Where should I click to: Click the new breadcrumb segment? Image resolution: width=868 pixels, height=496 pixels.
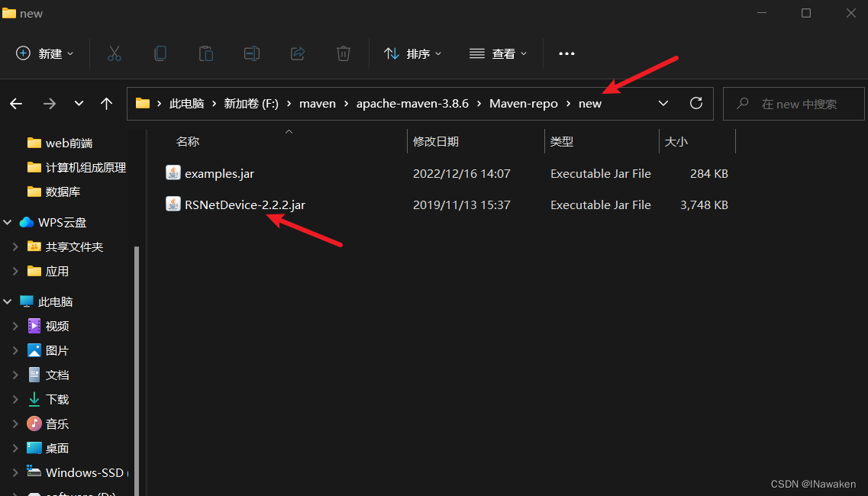(590, 104)
